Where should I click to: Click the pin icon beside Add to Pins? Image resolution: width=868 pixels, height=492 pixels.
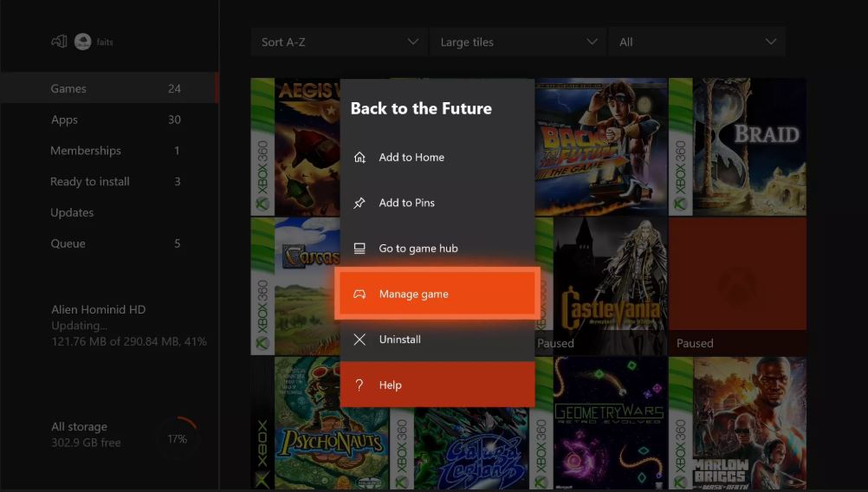pos(360,203)
